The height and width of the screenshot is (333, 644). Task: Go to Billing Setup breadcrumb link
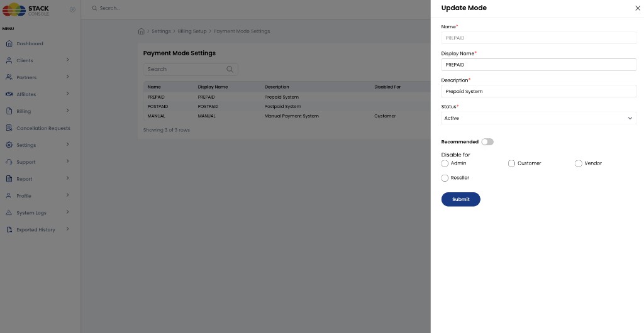coord(192,31)
